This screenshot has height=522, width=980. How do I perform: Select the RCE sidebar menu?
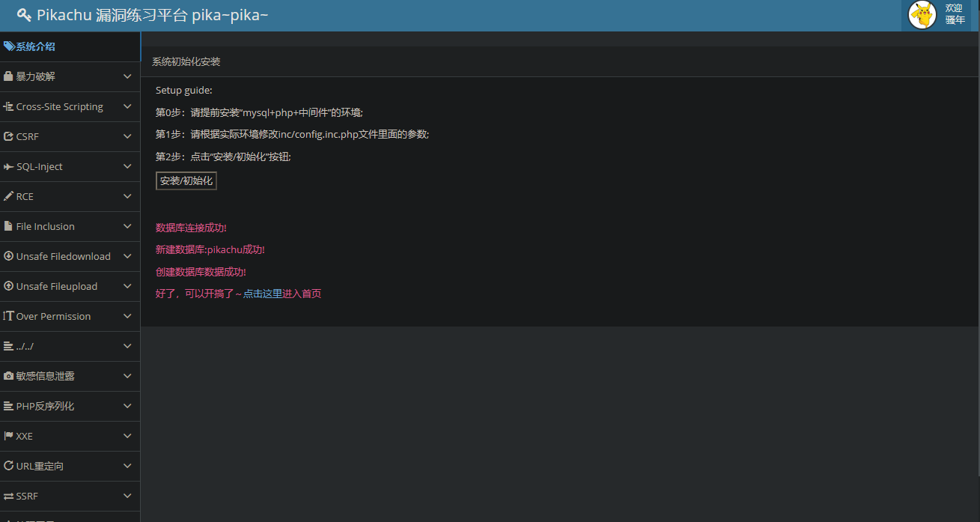(70, 196)
